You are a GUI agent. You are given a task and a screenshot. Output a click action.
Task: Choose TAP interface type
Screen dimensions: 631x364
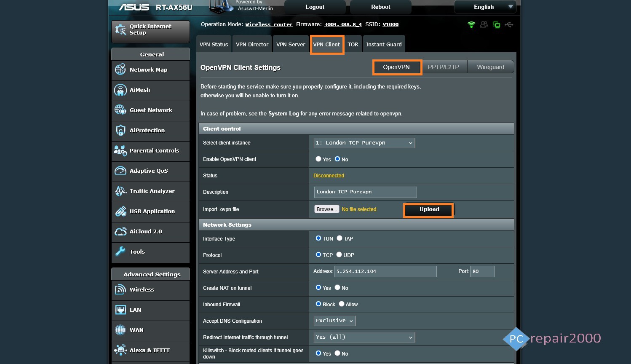(x=340, y=238)
